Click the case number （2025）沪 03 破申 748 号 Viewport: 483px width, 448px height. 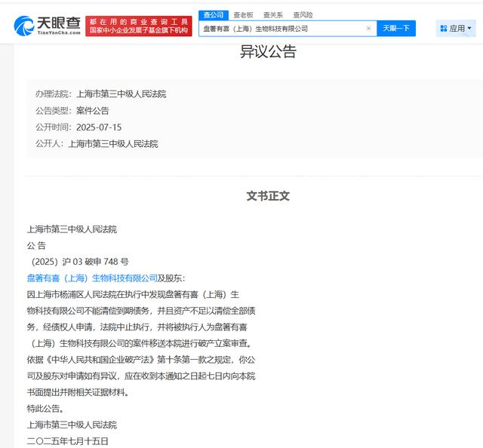(x=79, y=262)
